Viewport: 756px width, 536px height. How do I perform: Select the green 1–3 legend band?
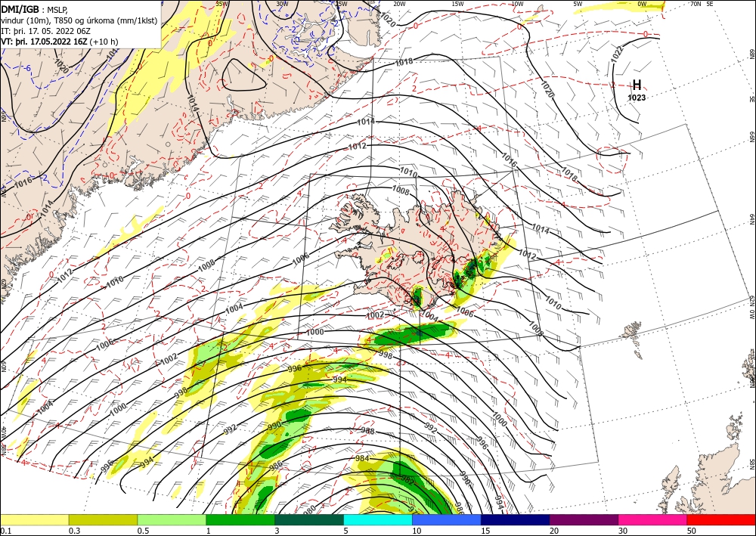(240, 520)
